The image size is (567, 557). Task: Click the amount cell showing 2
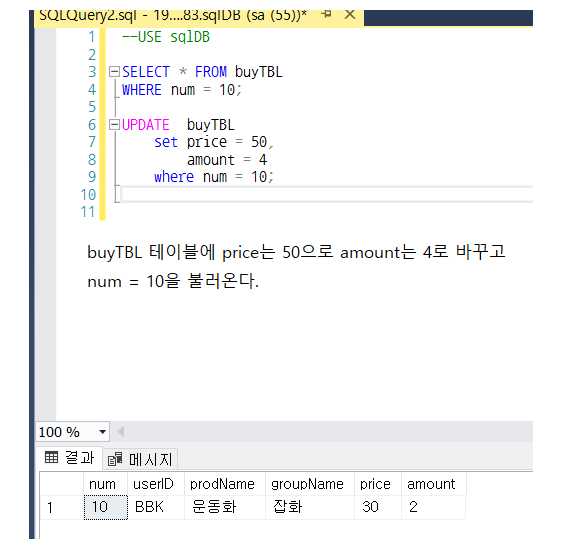434,507
